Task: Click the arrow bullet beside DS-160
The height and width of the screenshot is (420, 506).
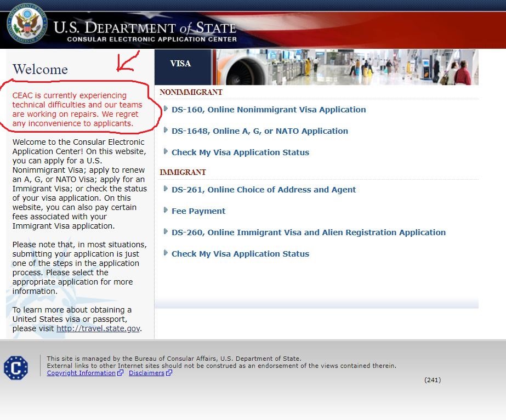Action: pos(166,109)
